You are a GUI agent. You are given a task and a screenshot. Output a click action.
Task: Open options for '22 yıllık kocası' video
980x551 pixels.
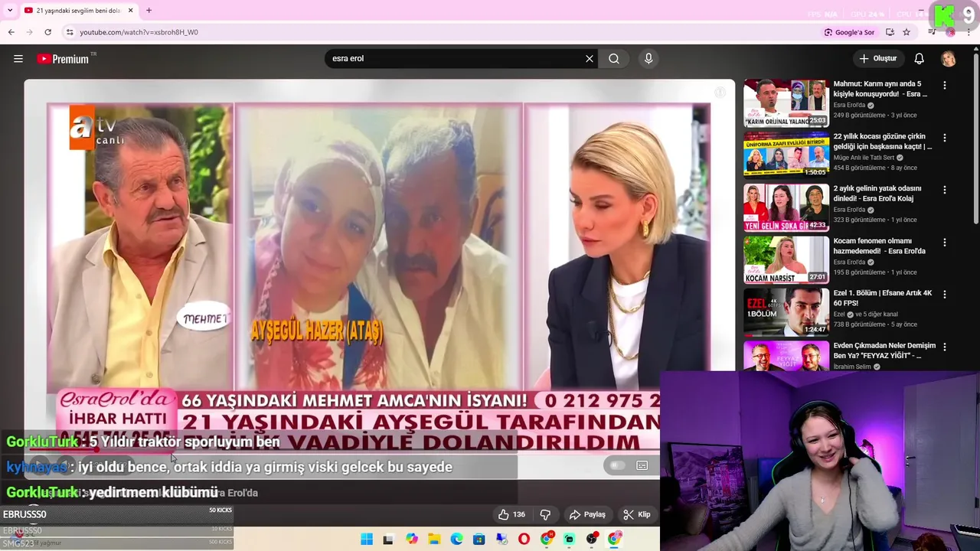(x=945, y=138)
